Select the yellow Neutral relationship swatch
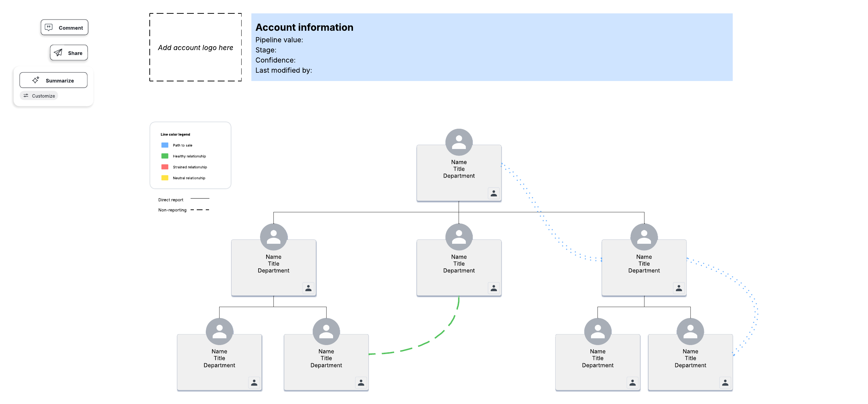This screenshot has height=404, width=868. [x=165, y=178]
